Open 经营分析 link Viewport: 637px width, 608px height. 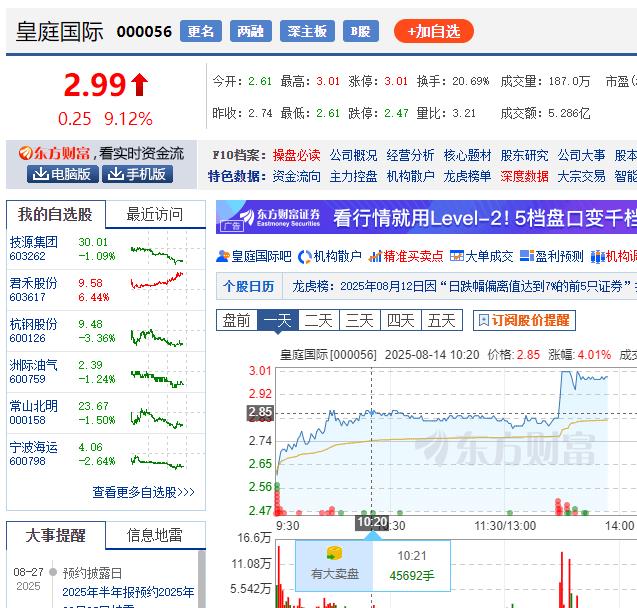tap(410, 155)
